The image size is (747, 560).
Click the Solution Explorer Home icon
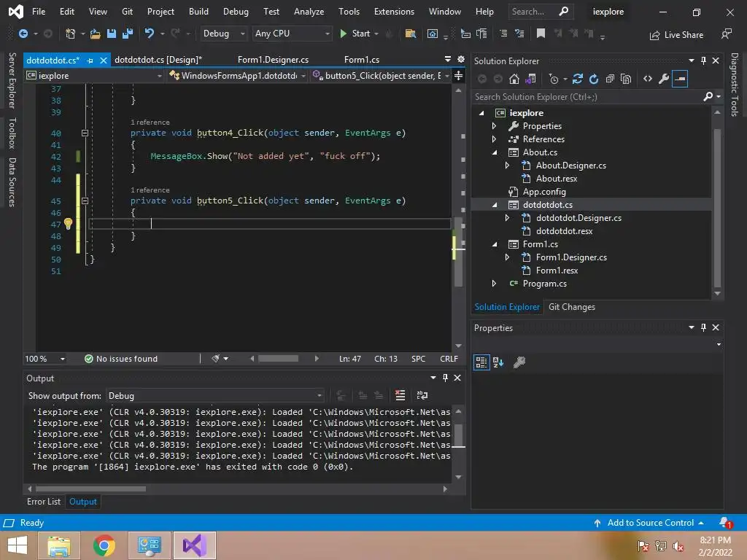click(x=514, y=79)
